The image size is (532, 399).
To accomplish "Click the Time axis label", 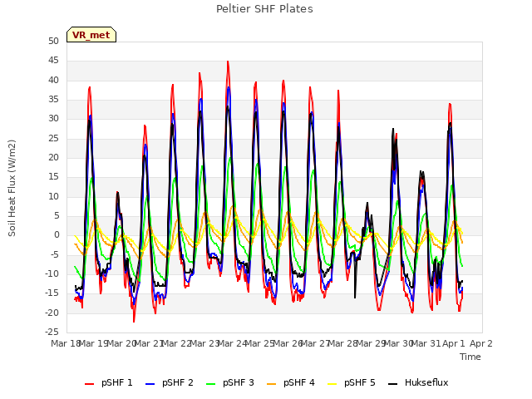I will (x=470, y=357).
